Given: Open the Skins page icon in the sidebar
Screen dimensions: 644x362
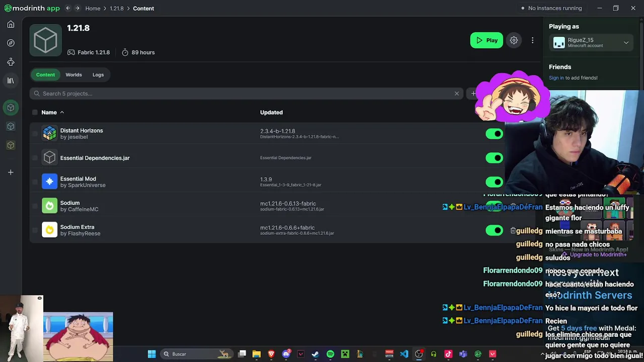Looking at the screenshot, I should pos(11,62).
